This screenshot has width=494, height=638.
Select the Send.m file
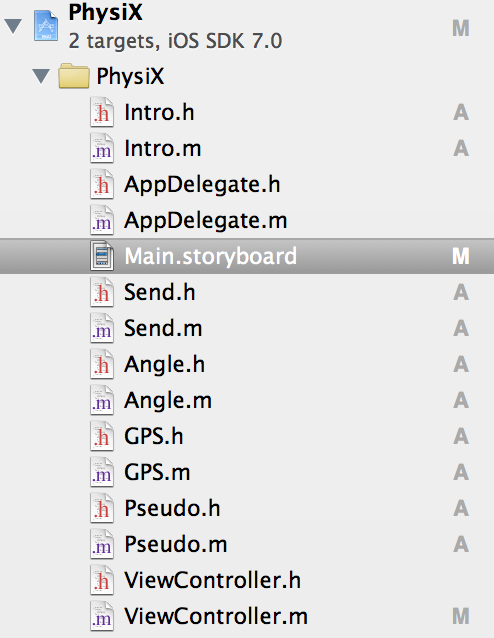coord(163,328)
